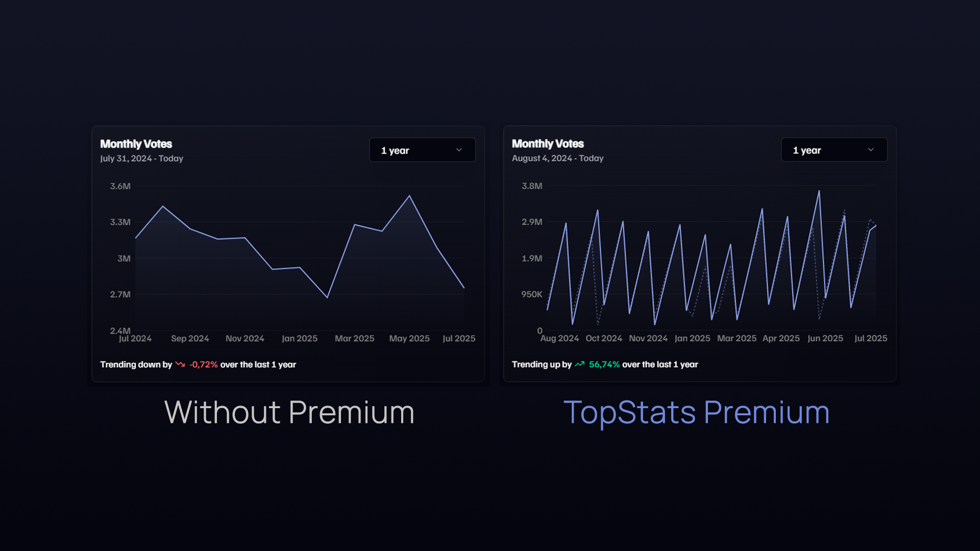980x551 pixels.
Task: Click the 3.6M y-axis label
Action: point(120,186)
